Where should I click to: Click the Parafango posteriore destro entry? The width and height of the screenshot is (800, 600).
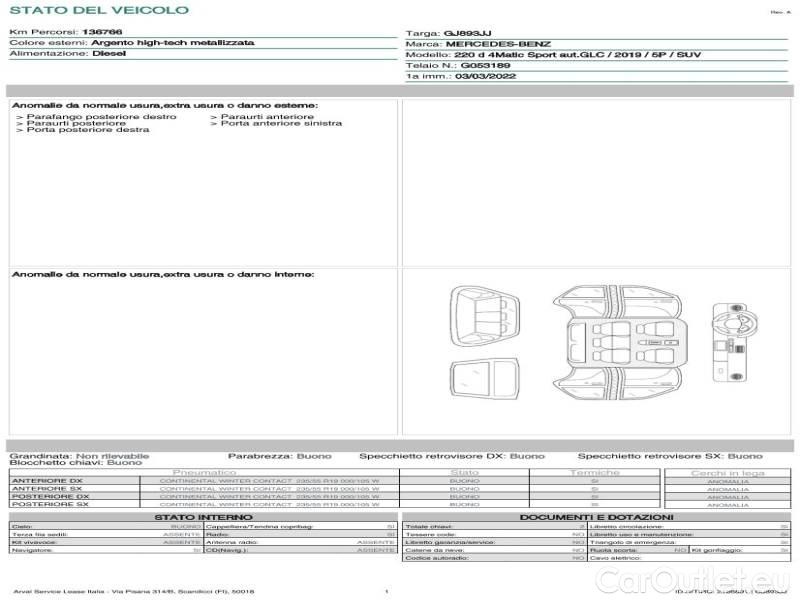pos(97,117)
